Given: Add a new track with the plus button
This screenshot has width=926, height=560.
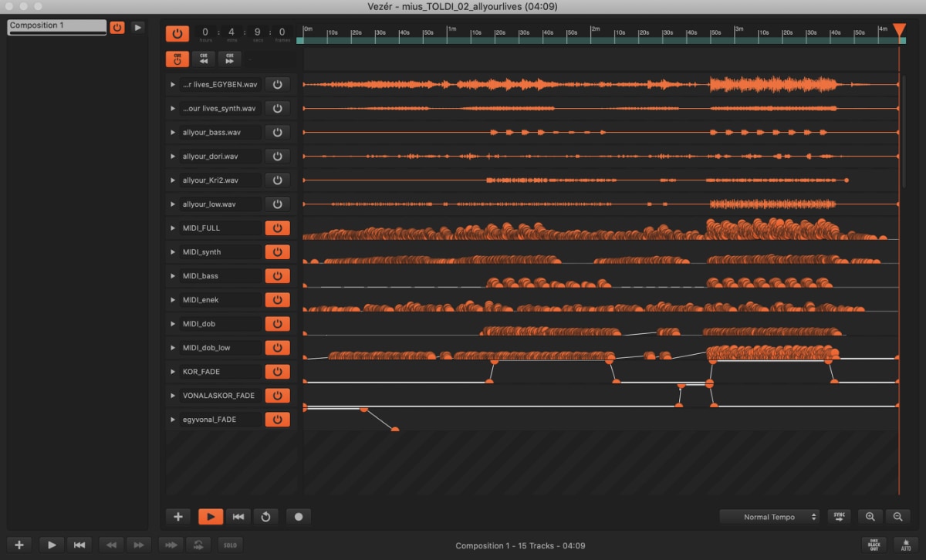Looking at the screenshot, I should [177, 517].
